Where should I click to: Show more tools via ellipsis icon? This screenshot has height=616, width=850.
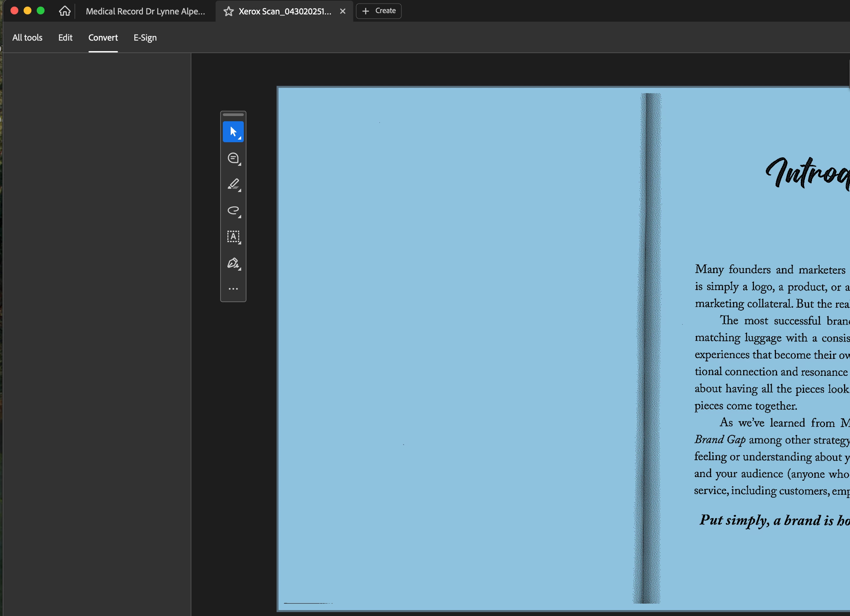pyautogui.click(x=233, y=289)
